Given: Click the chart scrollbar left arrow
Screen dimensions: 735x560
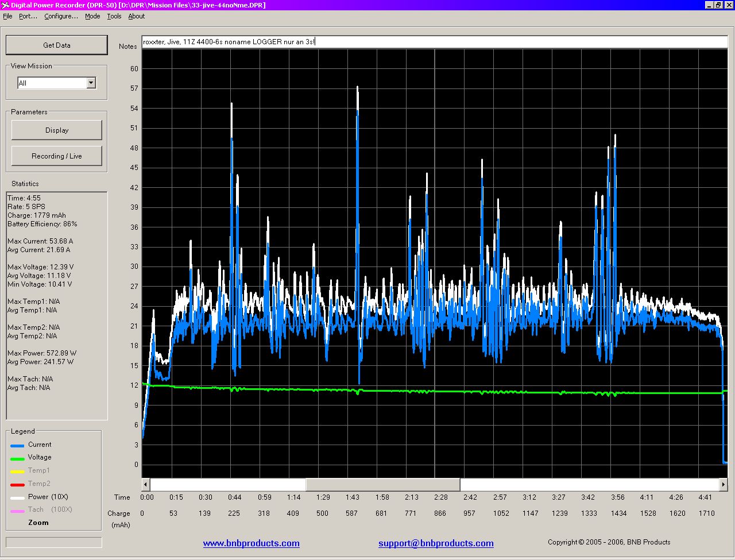Looking at the screenshot, I should [x=146, y=485].
